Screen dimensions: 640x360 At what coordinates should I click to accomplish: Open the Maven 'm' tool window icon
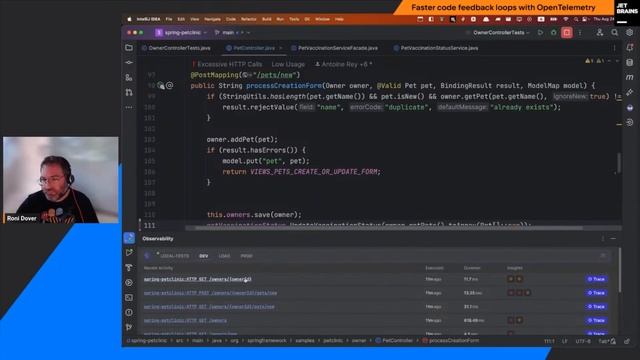pyautogui.click(x=630, y=77)
